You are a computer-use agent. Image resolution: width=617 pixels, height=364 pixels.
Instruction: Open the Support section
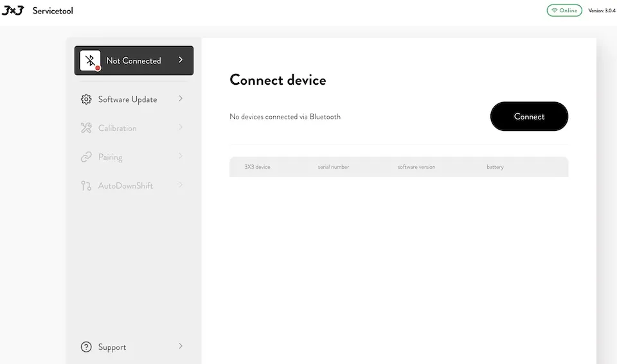(x=132, y=347)
